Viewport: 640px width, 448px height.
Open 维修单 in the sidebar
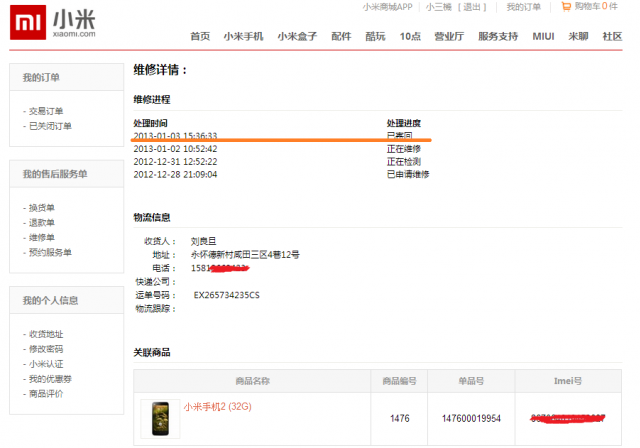click(x=42, y=237)
